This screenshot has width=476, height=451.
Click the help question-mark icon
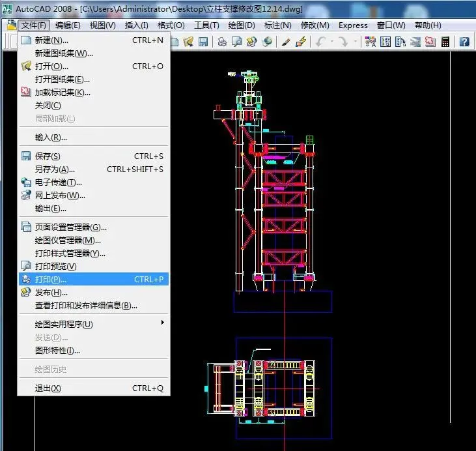click(464, 42)
